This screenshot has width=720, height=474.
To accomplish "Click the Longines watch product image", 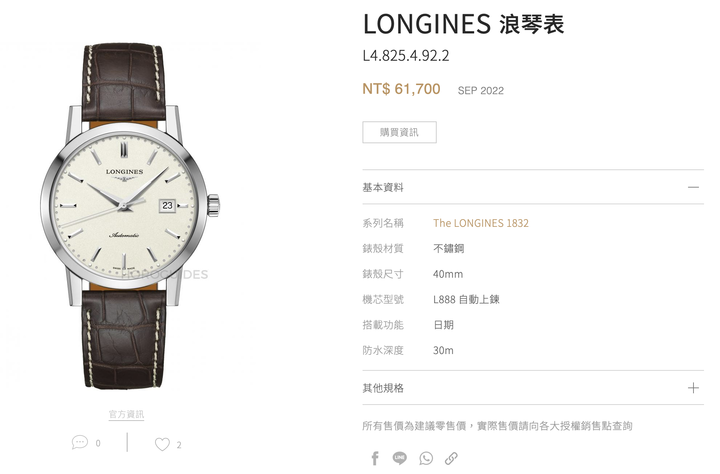I will click(x=129, y=216).
